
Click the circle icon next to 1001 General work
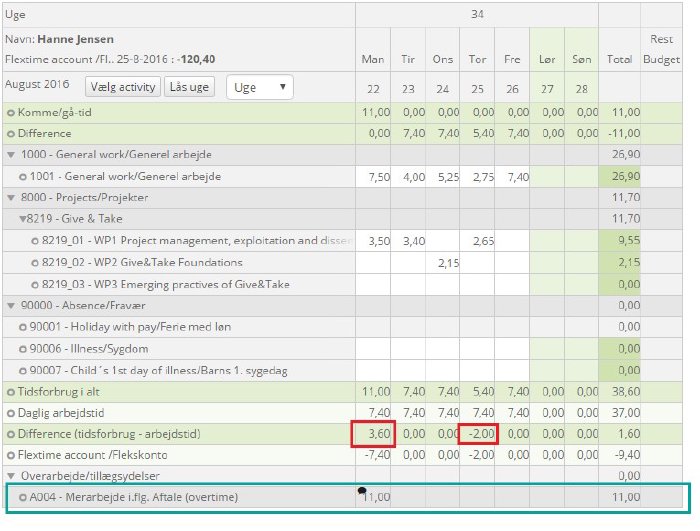coord(23,177)
